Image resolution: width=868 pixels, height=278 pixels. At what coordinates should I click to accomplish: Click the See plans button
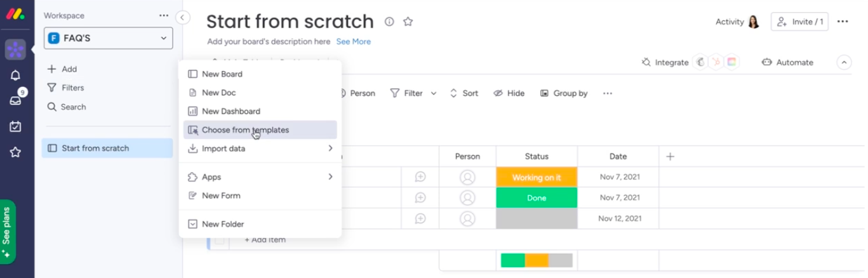[x=8, y=232]
